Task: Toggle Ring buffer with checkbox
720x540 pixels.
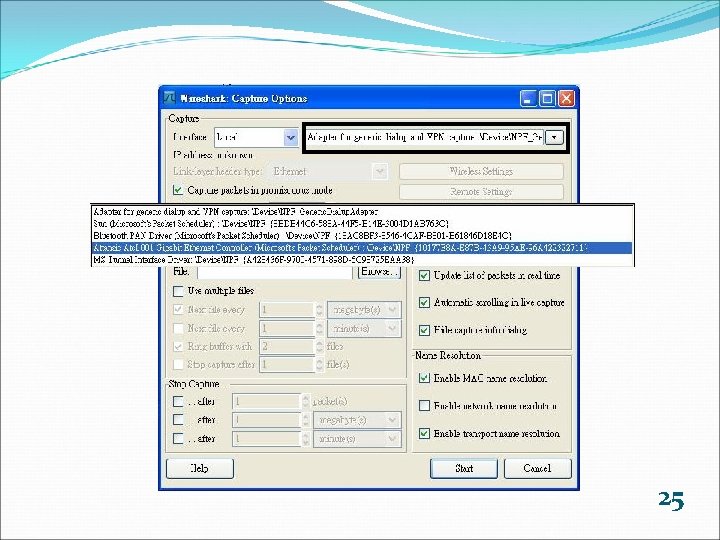Action: pyautogui.click(x=178, y=346)
